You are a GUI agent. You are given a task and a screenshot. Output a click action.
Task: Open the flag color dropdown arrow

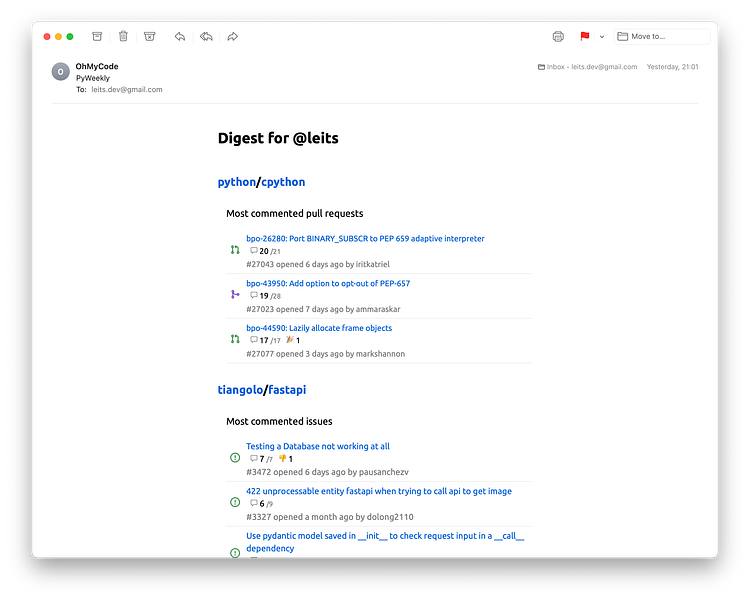(602, 36)
